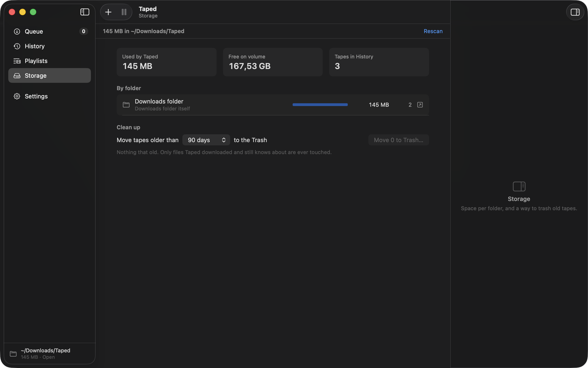588x368 pixels.
Task: Open the Queue section in sidebar
Action: pos(50,32)
